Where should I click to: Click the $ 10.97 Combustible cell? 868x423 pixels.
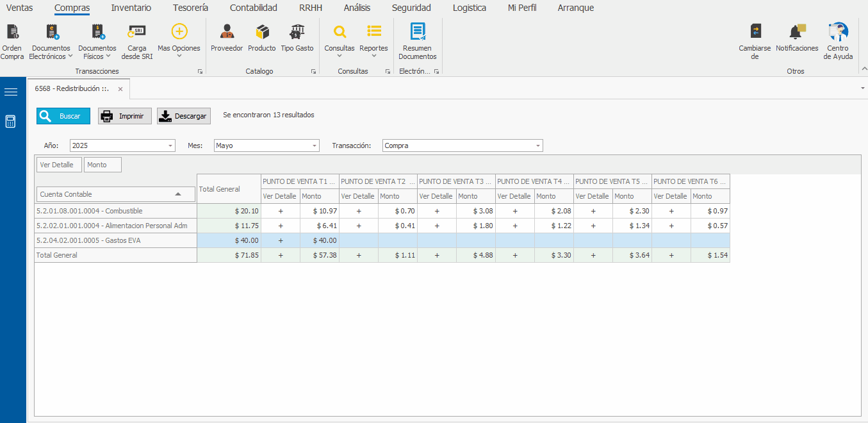(x=319, y=211)
